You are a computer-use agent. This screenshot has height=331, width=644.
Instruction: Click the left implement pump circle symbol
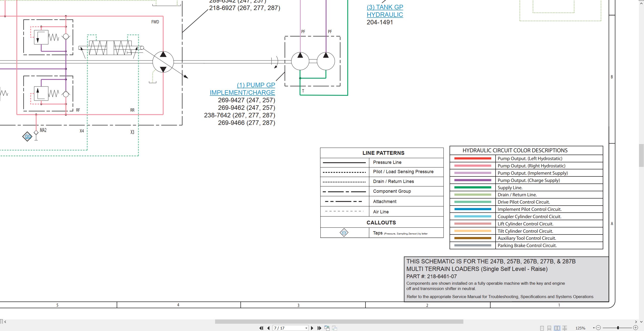click(300, 61)
